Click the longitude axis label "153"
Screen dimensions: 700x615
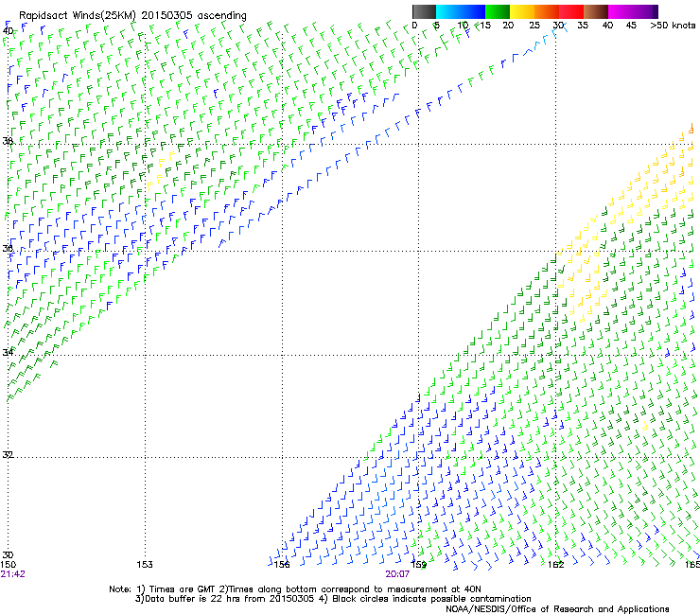(x=145, y=565)
